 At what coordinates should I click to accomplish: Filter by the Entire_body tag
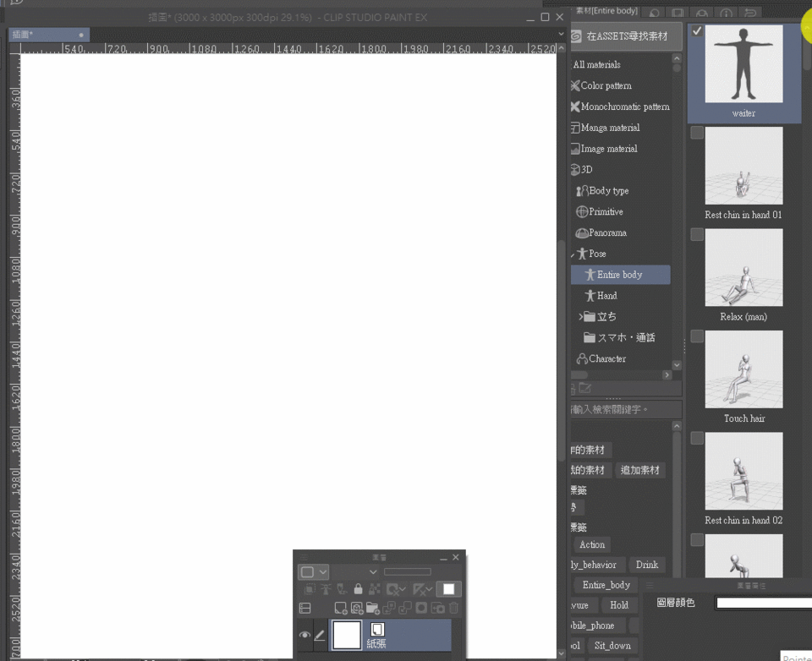coord(606,585)
